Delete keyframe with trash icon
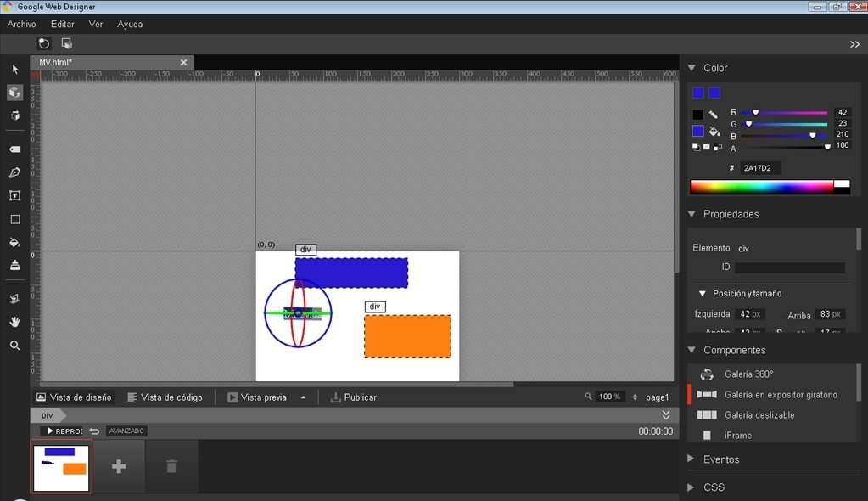 point(171,466)
